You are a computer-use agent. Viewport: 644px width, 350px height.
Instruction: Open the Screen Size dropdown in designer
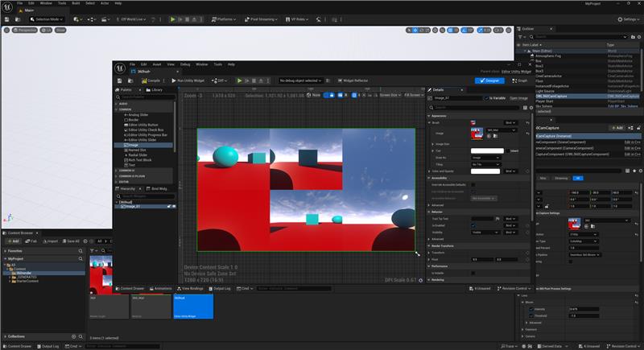pyautogui.click(x=390, y=95)
